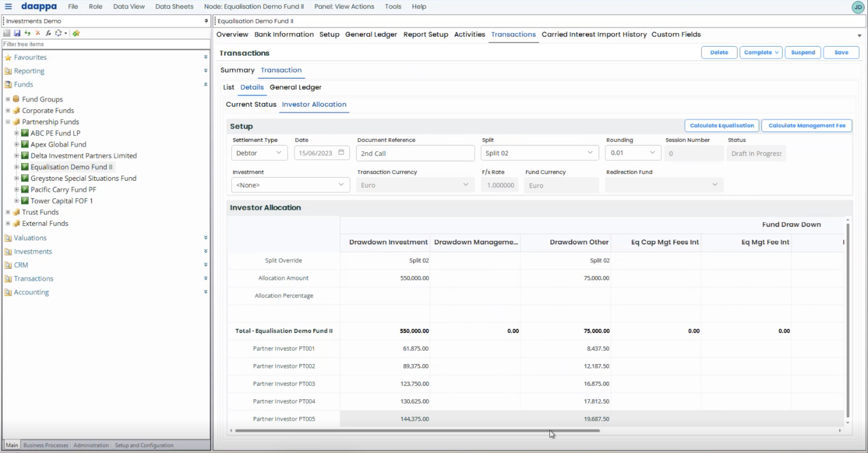Click the Fund Groups coin icon
Viewport: 868px width, 453px height.
click(x=16, y=99)
